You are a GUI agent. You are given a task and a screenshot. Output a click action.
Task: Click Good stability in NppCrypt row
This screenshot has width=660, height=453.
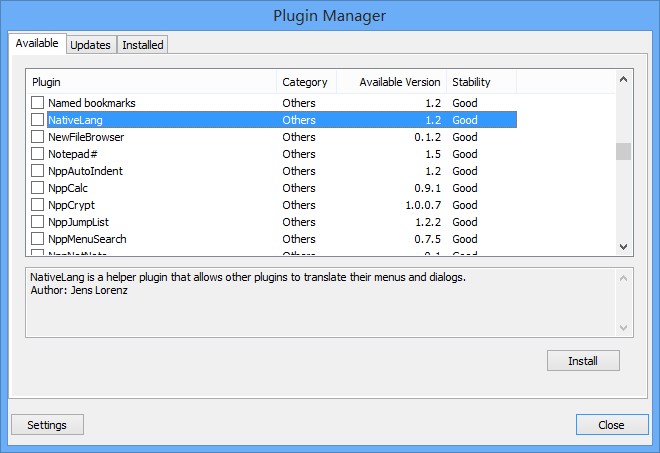pos(465,205)
